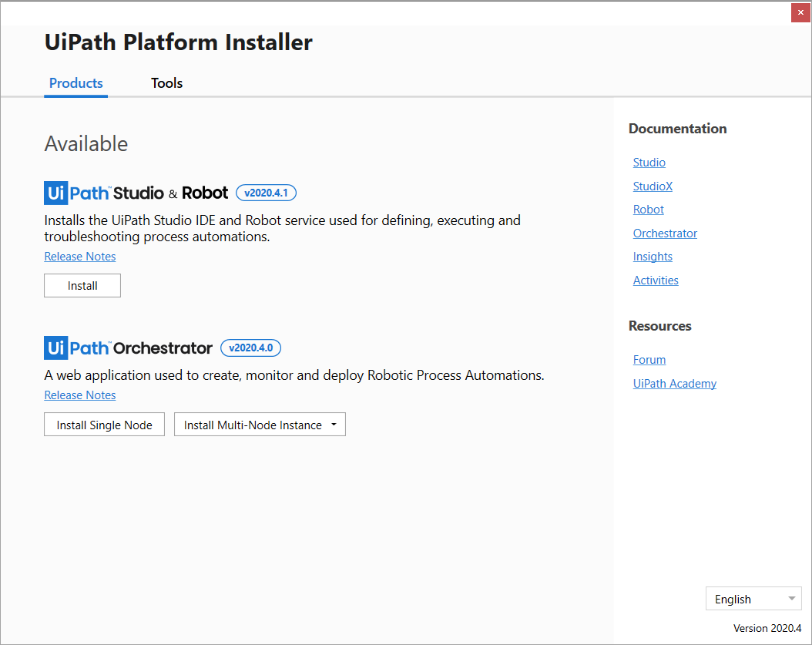Open the English language dropdown
This screenshot has height=645, width=812.
pos(753,599)
